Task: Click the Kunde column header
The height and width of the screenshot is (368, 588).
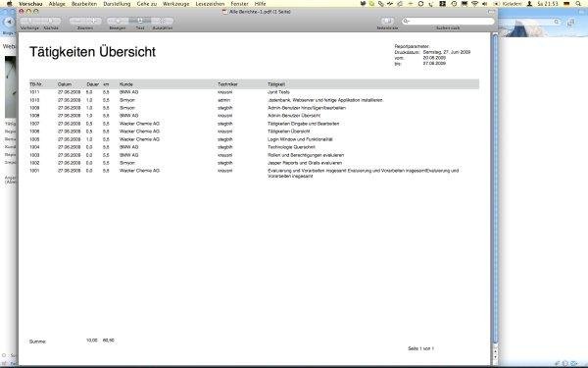Action: coord(126,84)
